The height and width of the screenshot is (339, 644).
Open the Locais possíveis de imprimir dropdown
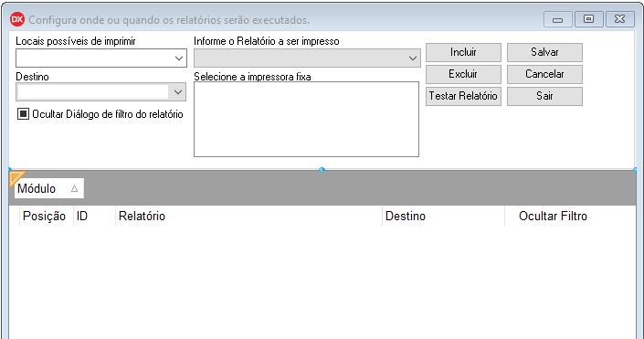[179, 58]
